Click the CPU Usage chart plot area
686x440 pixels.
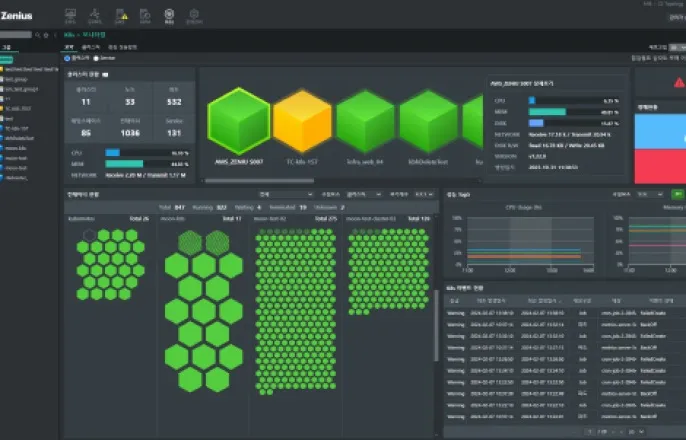coord(530,241)
